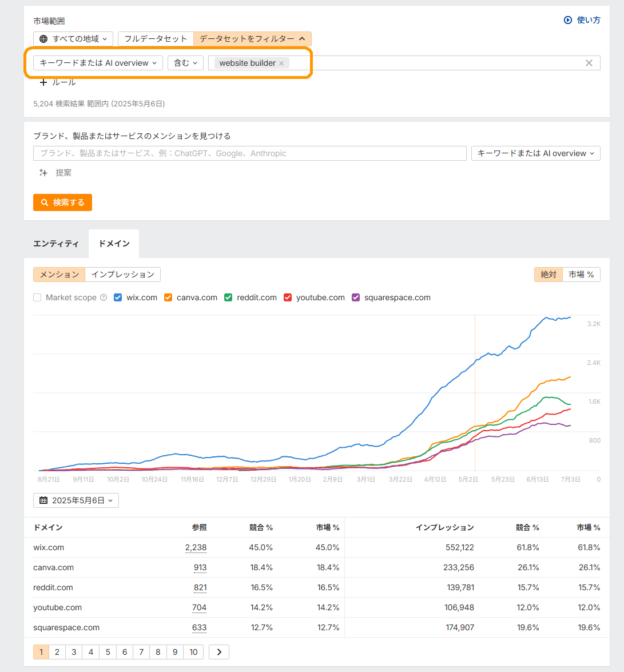Click the ドメイン column header
Viewport: 624px width, 672px height.
pyautogui.click(x=48, y=527)
